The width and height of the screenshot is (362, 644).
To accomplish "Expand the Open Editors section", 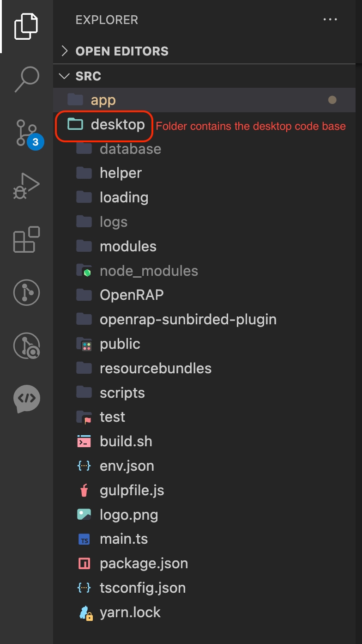I will [x=122, y=51].
